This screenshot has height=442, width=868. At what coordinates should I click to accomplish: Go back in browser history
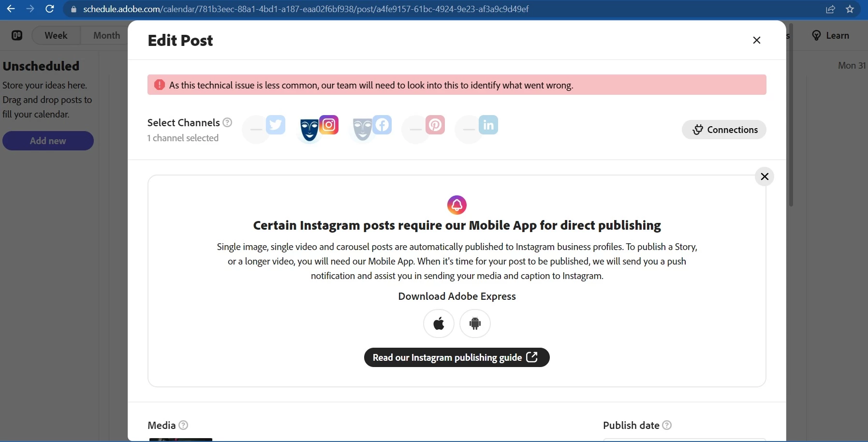click(11, 9)
